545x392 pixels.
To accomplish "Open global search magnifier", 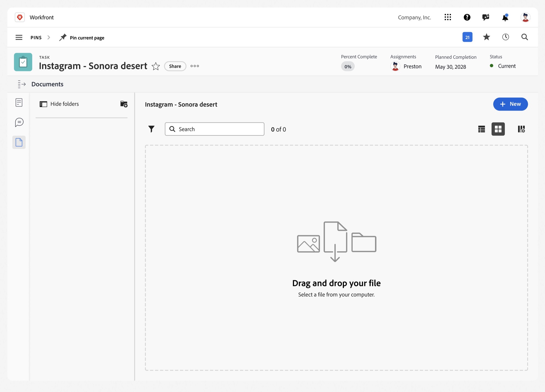I will (x=525, y=37).
